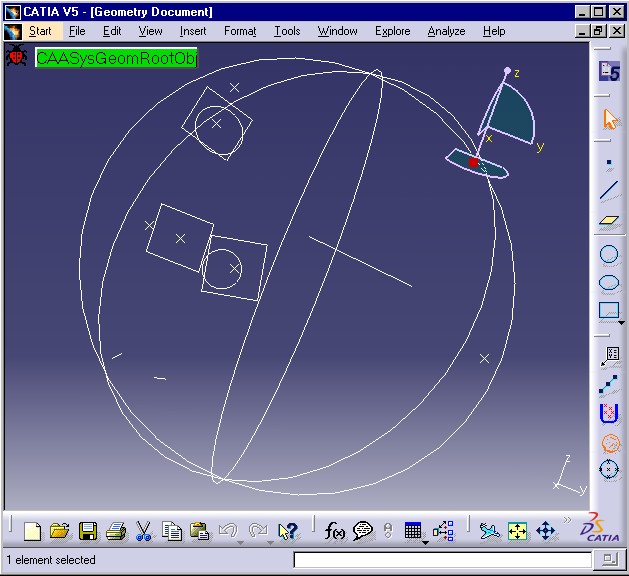Choose the Ellipse creation tool
The image size is (629, 576).
coord(609,282)
